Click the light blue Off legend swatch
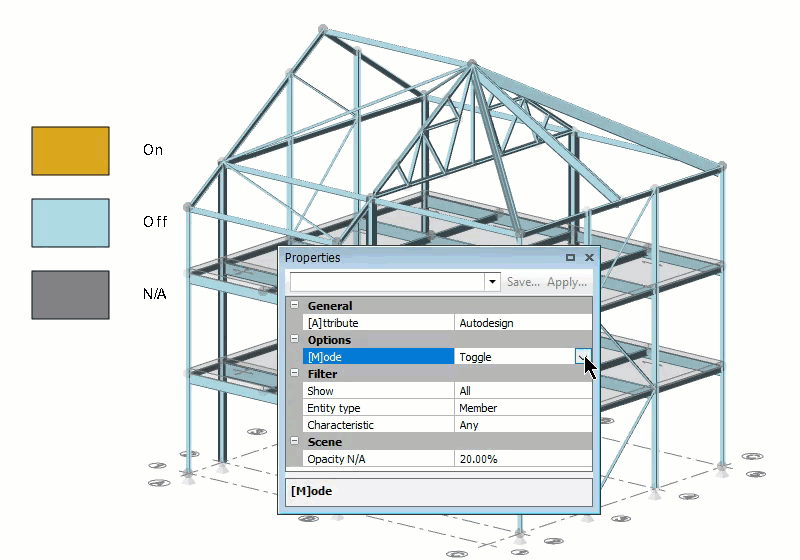The width and height of the screenshot is (800, 560). [70, 223]
